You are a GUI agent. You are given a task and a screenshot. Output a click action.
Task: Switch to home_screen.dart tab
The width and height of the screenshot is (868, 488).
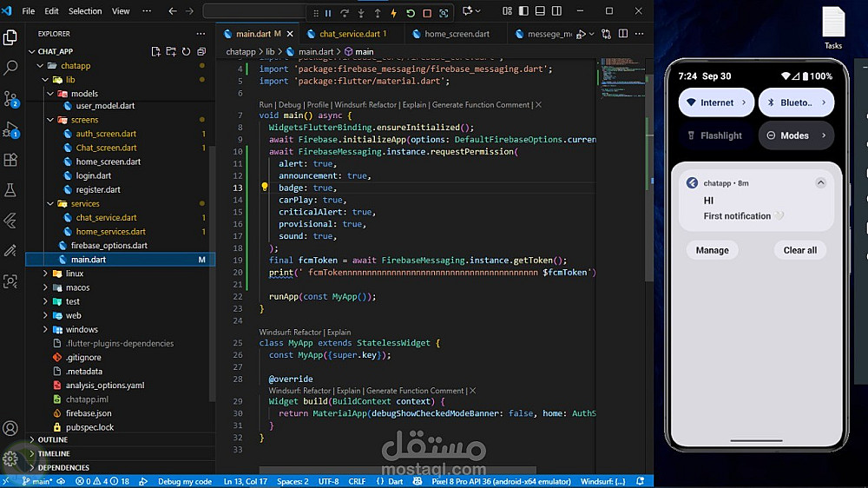pyautogui.click(x=457, y=34)
